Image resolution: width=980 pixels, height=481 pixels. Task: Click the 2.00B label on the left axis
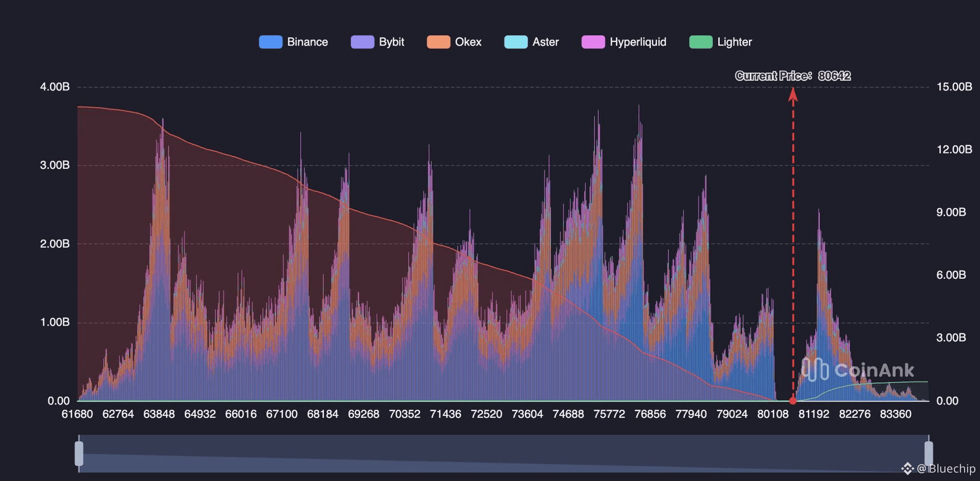(55, 244)
